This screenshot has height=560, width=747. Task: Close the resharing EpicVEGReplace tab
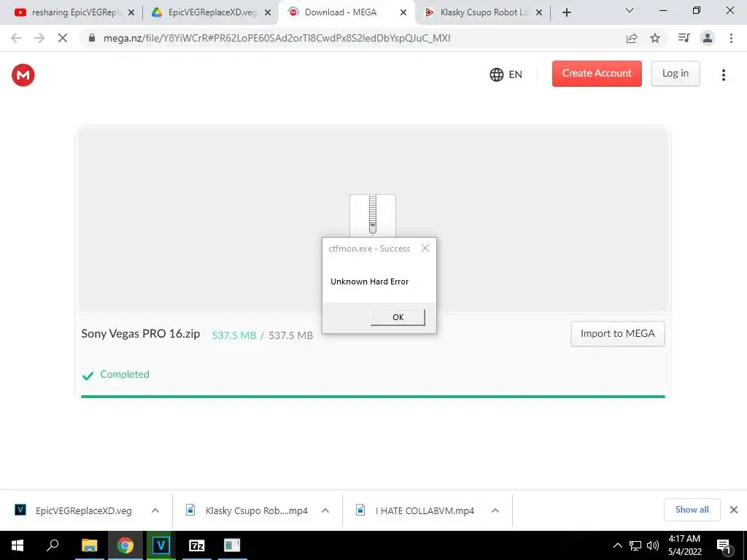point(131,13)
